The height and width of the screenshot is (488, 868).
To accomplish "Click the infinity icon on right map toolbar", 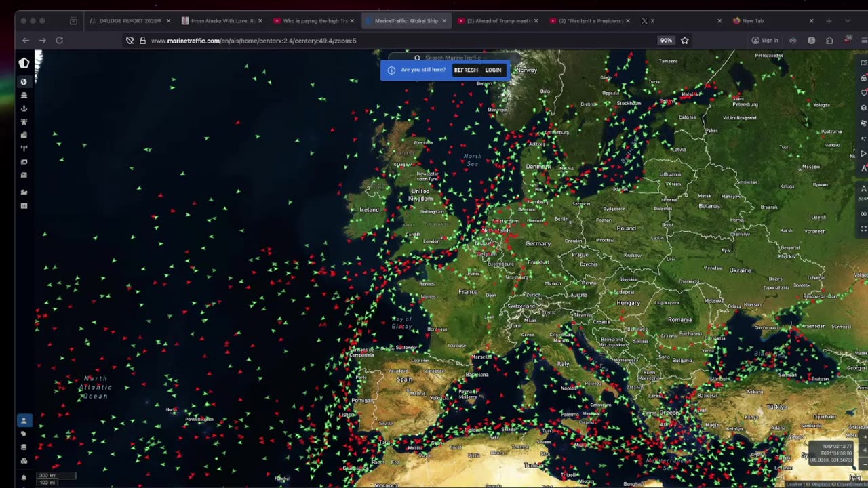I will 863,214.
